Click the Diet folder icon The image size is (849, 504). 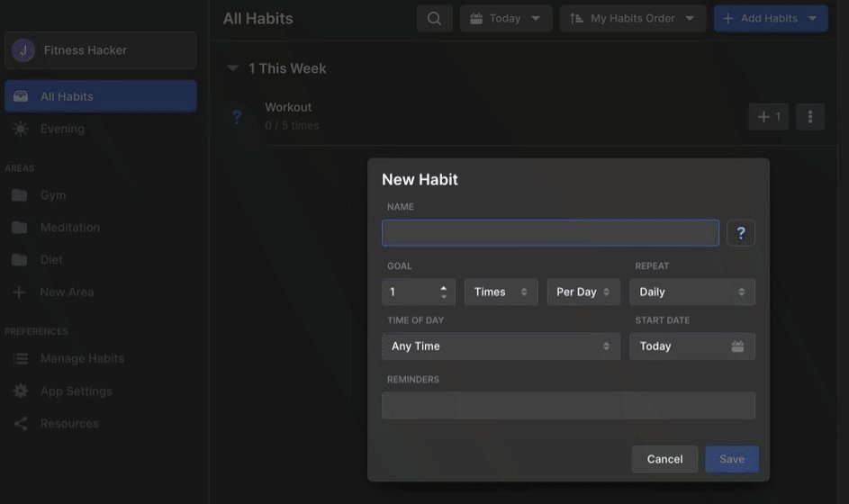[x=20, y=260]
